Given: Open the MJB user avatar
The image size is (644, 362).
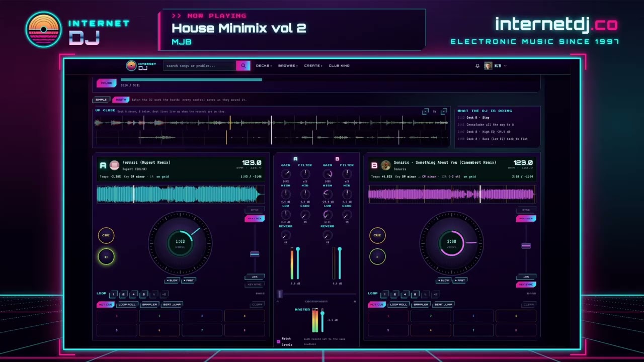Looking at the screenshot, I should [x=488, y=66].
